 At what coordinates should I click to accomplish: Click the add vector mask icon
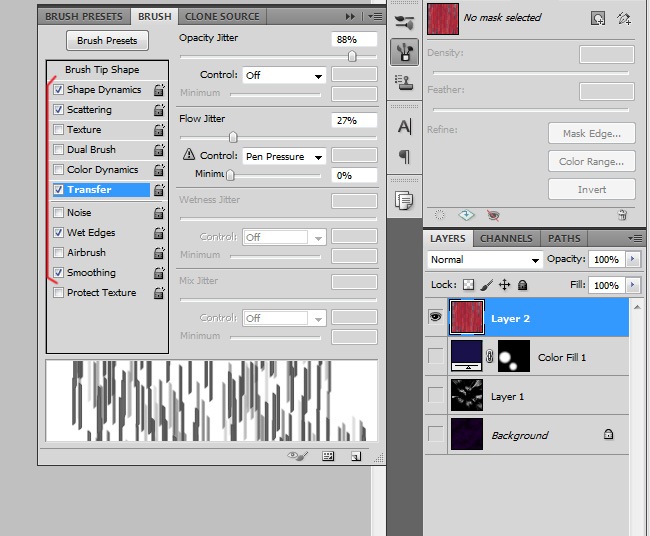(x=624, y=17)
